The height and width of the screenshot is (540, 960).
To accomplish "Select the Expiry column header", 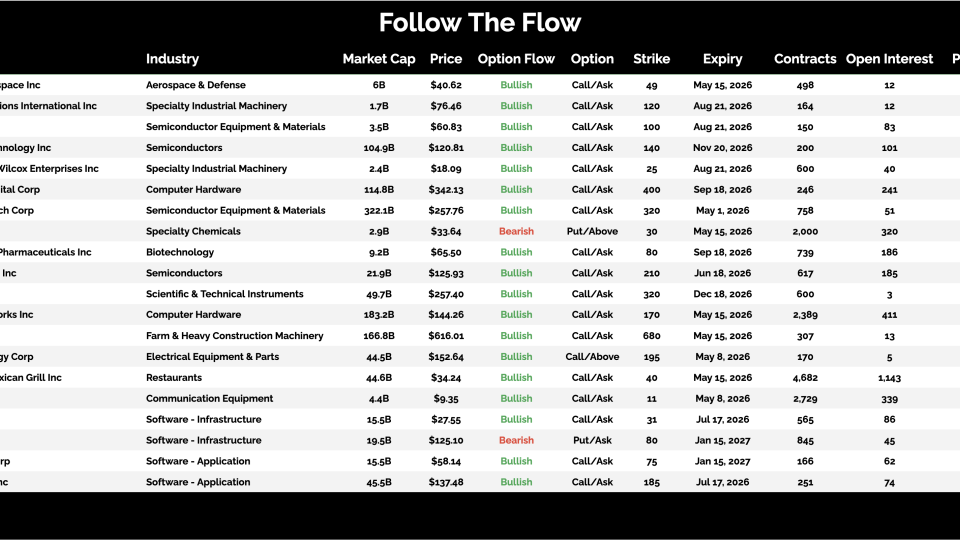I will pyautogui.click(x=722, y=59).
